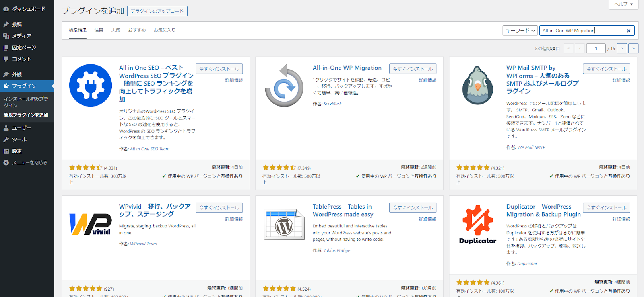Screen dimensions: 644x297
Task: Open 詳細情報 for All in One SEO
Action: pyautogui.click(x=234, y=80)
